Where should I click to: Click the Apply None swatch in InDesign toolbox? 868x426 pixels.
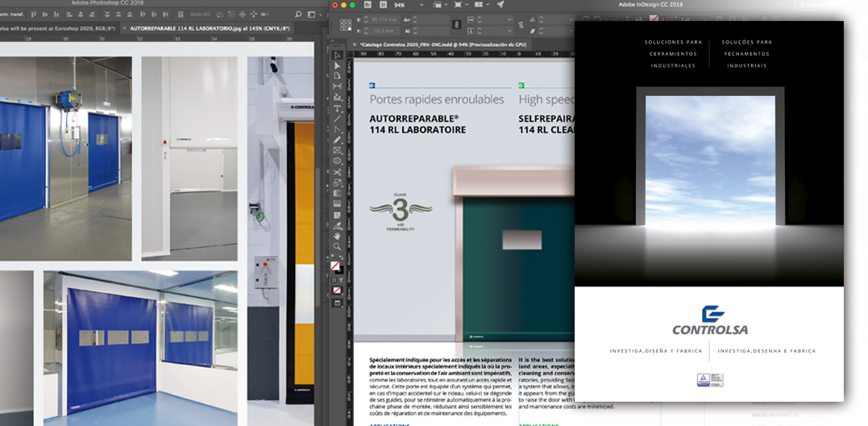click(x=336, y=290)
